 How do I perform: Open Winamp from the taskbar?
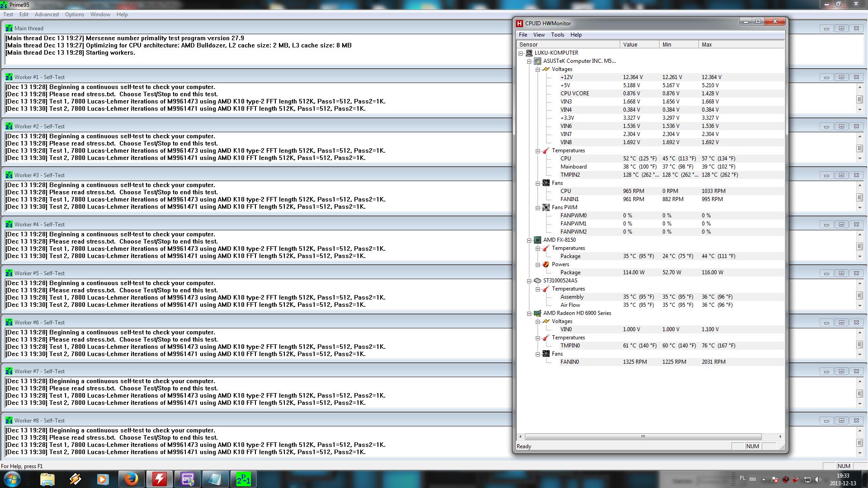[75, 479]
